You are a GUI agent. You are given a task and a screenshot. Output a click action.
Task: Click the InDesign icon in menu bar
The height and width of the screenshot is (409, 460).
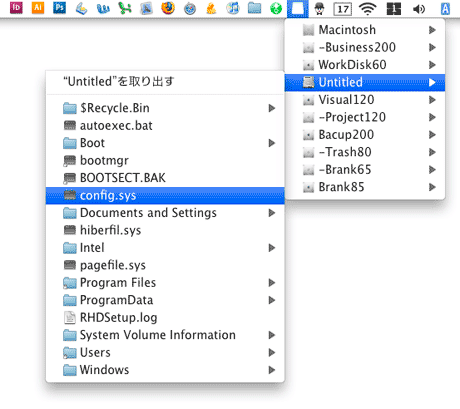(16, 8)
